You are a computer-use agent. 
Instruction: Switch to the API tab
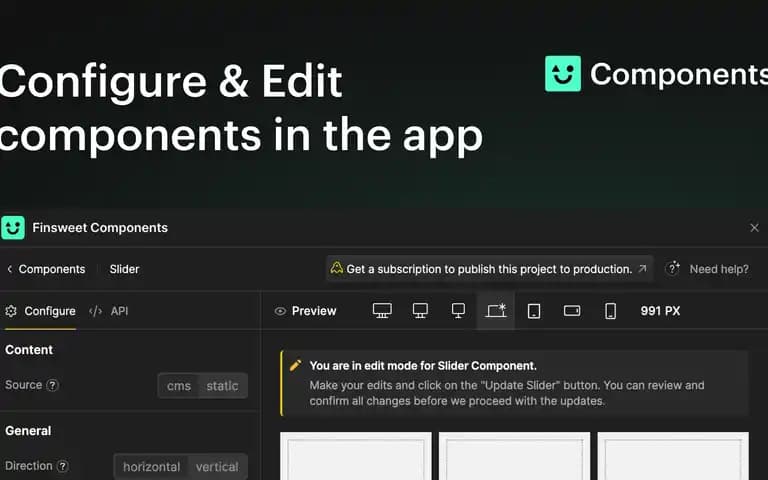pos(109,311)
